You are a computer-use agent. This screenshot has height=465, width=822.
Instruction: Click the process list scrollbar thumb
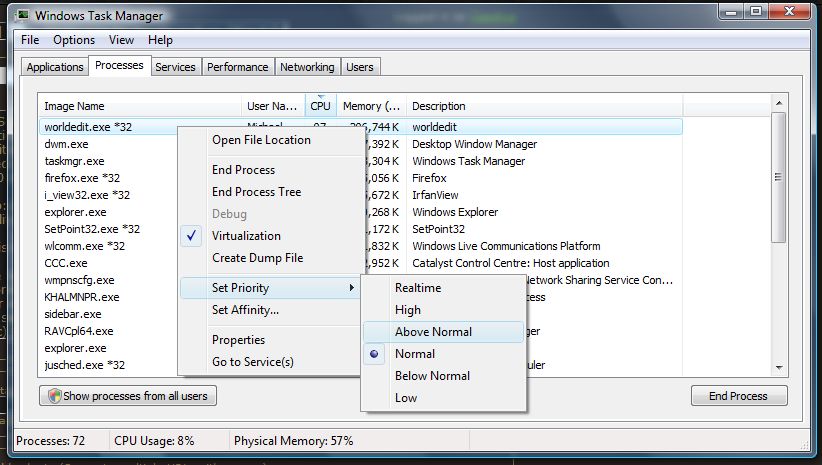click(778, 177)
